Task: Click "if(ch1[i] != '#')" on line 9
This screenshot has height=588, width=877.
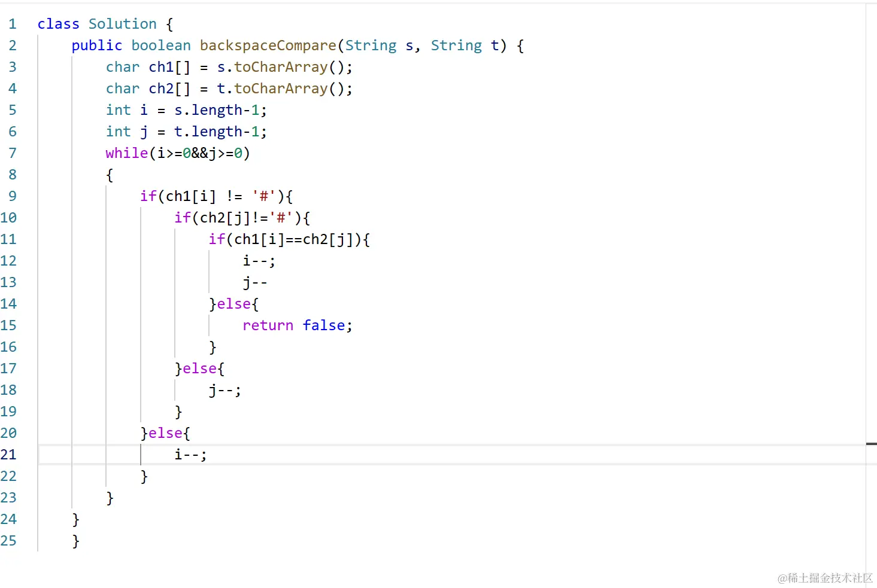Action: click(212, 196)
